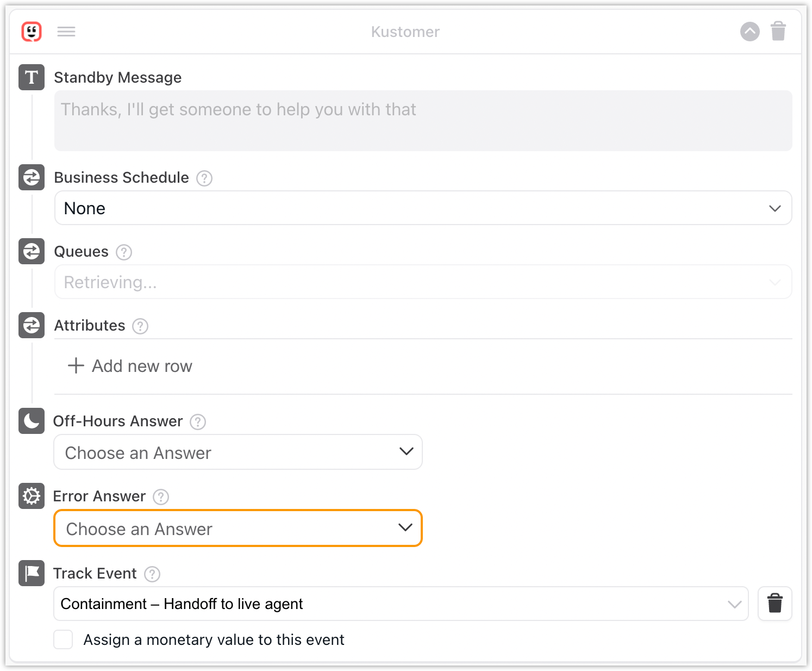Open the Error Answer help tooltip
Image resolution: width=812 pixels, height=671 pixels.
pos(161,497)
